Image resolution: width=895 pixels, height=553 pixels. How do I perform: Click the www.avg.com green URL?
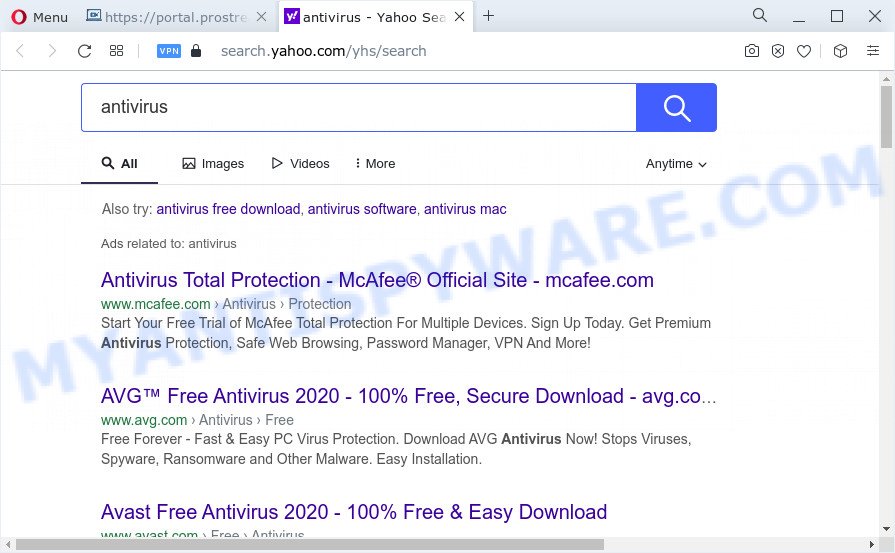pos(144,420)
